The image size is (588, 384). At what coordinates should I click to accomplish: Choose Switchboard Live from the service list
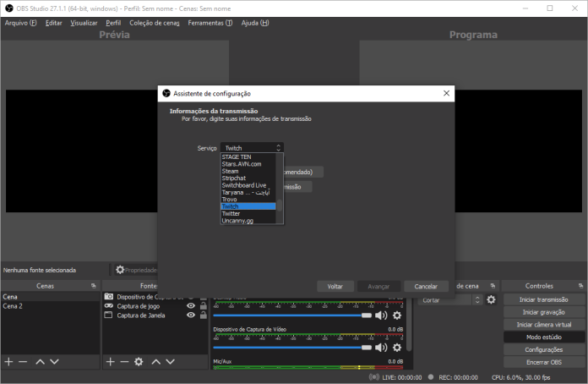coord(248,185)
